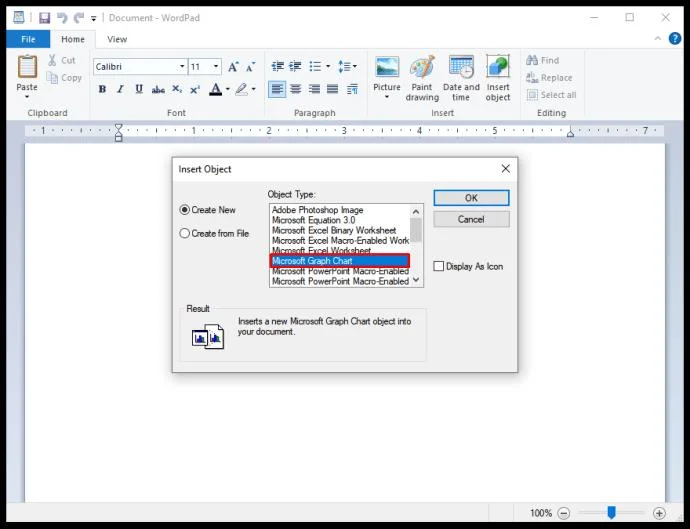Click the zoom out minus button
Viewport: 690px width, 529px height.
click(x=564, y=513)
